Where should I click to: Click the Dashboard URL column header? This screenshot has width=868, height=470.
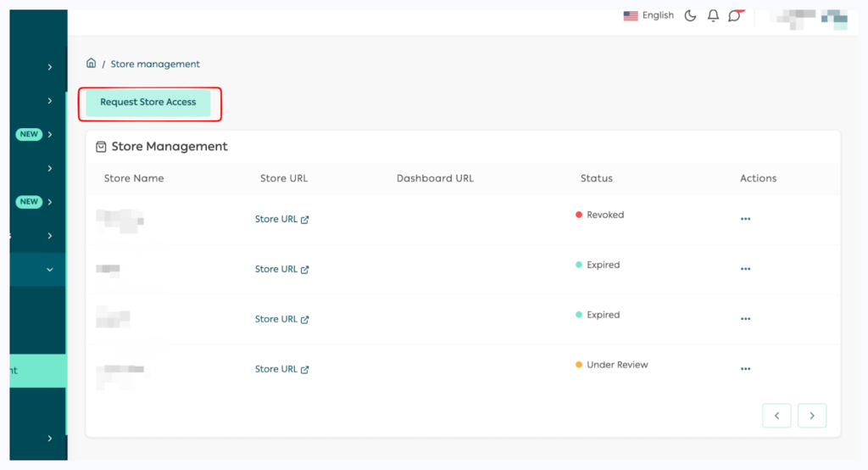pos(435,178)
